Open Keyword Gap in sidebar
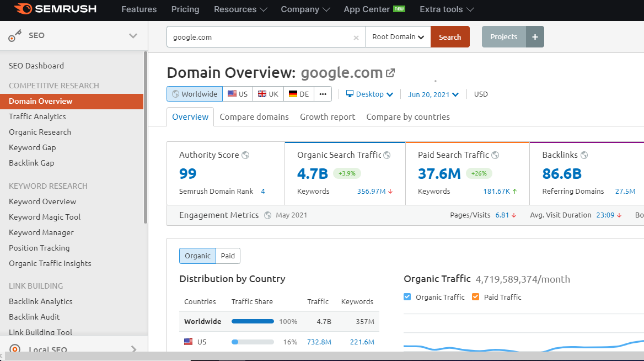644x361 pixels. [x=33, y=147]
